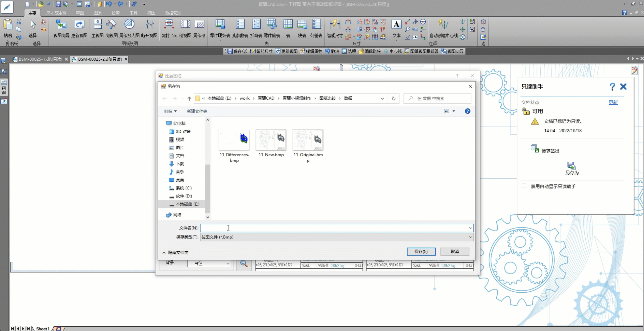The image size is (644, 331).
Task: Insert a 表 from the ribbon
Action: click(288, 28)
